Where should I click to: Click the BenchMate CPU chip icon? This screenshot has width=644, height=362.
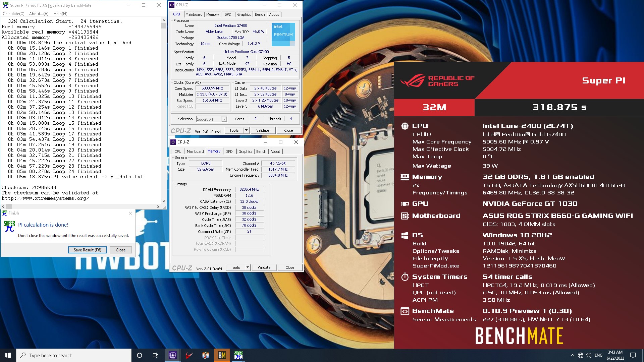(x=405, y=126)
